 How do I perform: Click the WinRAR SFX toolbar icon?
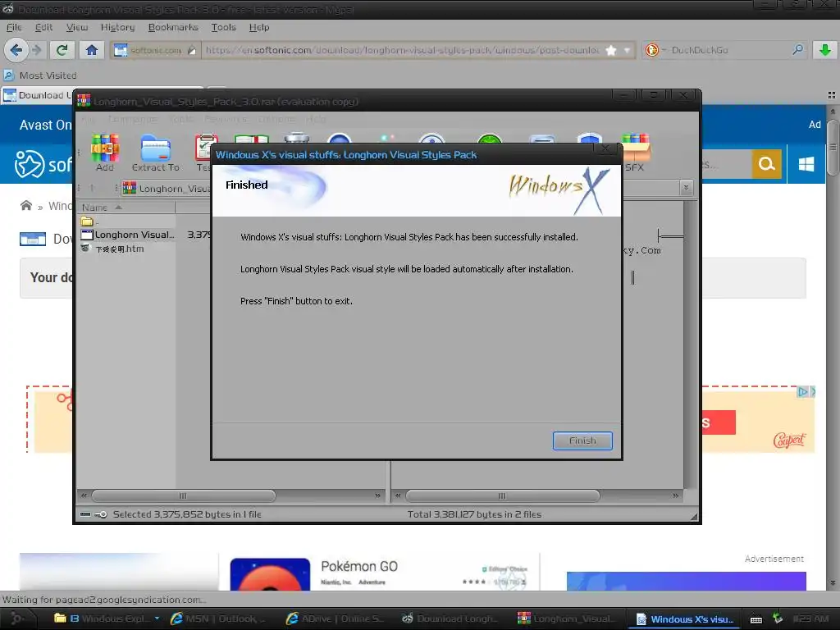(x=634, y=153)
